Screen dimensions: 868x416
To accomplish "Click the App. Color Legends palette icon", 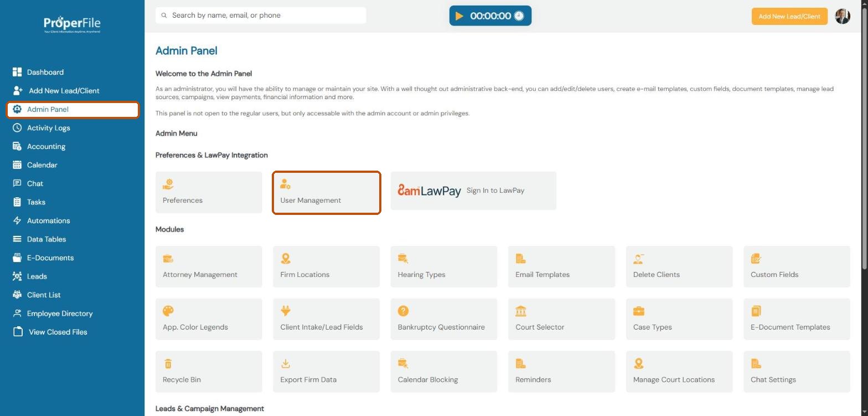I will (x=168, y=311).
